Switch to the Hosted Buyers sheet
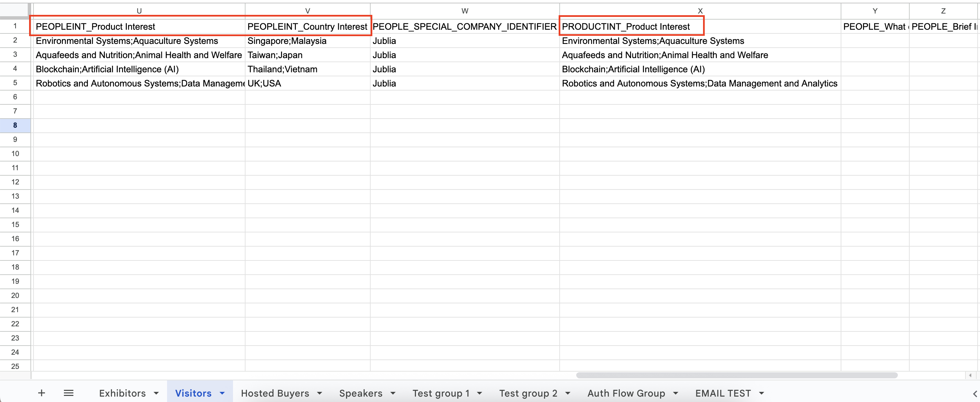 [275, 393]
